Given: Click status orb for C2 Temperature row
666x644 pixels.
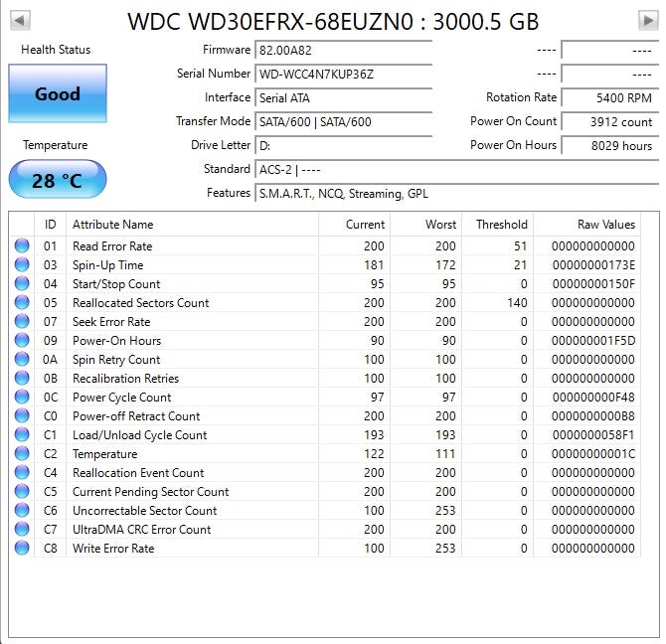Looking at the screenshot, I should [22, 453].
